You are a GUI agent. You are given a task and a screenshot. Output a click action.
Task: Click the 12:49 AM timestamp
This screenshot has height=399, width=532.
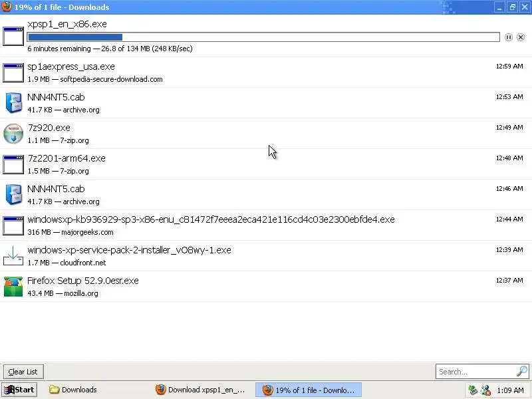509,127
